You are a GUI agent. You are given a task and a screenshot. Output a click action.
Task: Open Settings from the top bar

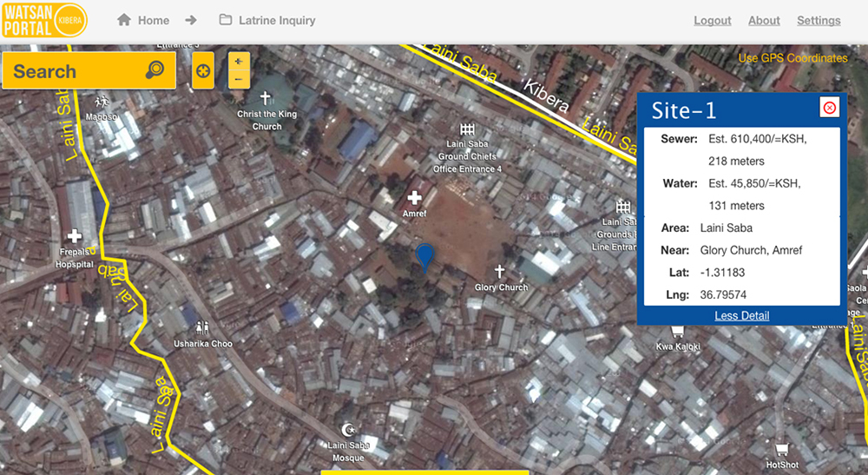pos(819,21)
